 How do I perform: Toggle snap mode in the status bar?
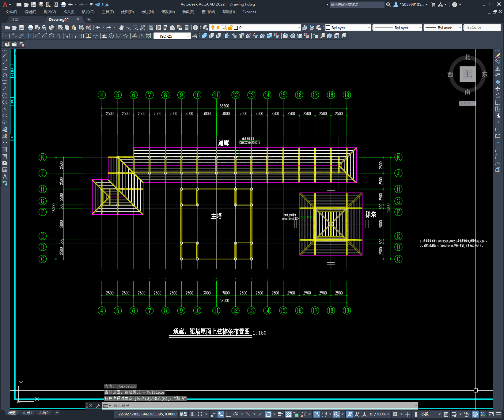(x=200, y=414)
